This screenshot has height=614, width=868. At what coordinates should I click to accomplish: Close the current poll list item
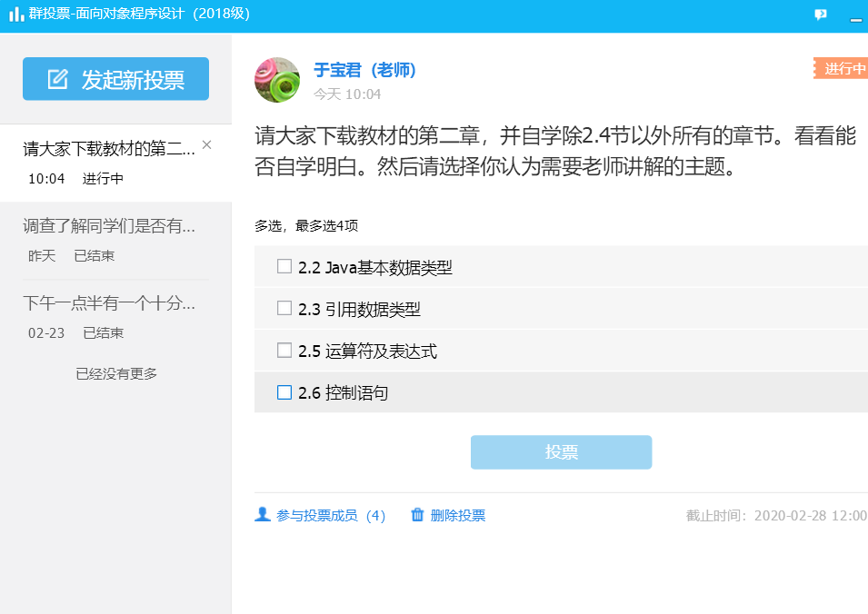click(206, 144)
